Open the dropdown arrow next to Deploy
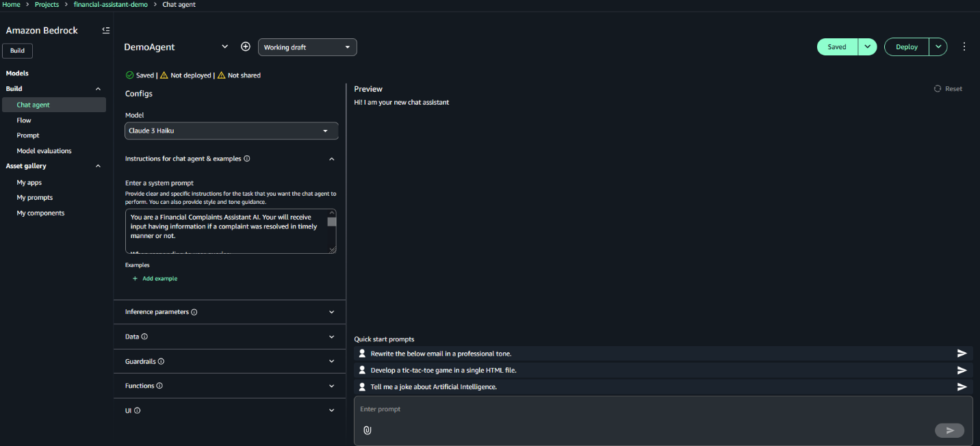The width and height of the screenshot is (980, 446). 938,47
